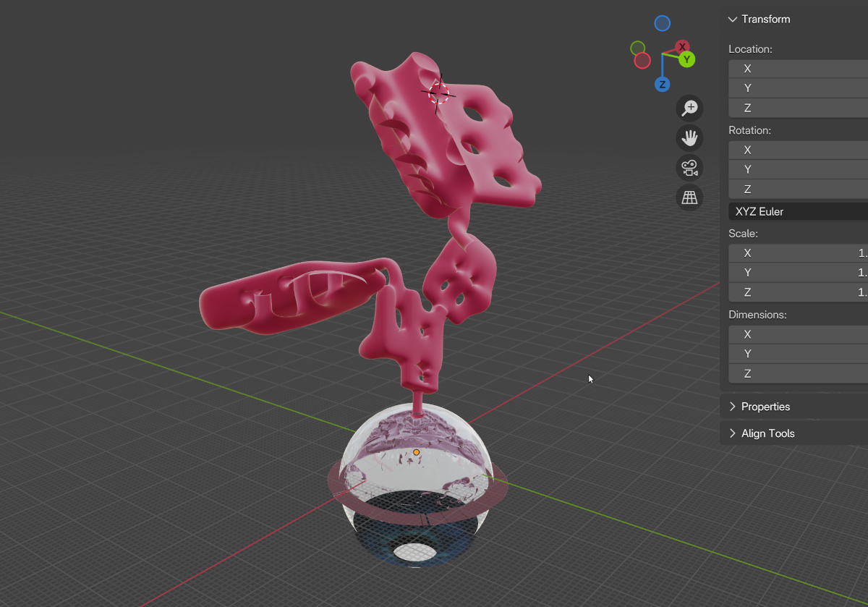Expand the Align Tools panel
Viewport: 868px width, 607px height.
[x=762, y=433]
